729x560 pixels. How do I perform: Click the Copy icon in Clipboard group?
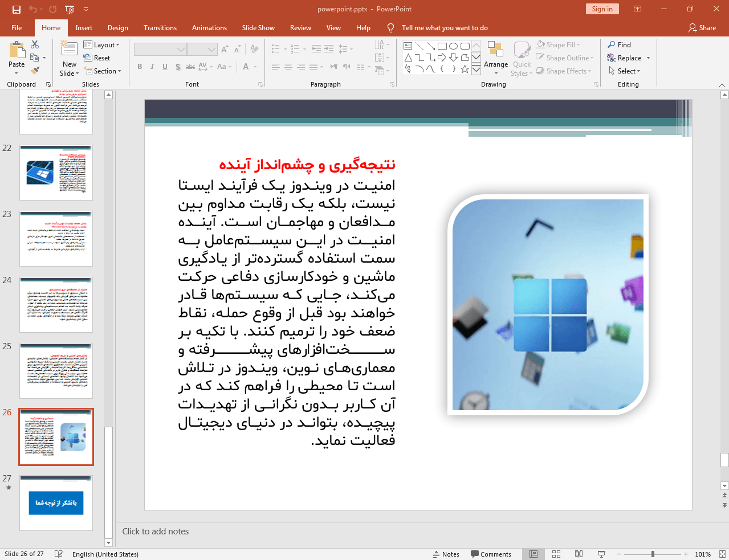35,58
